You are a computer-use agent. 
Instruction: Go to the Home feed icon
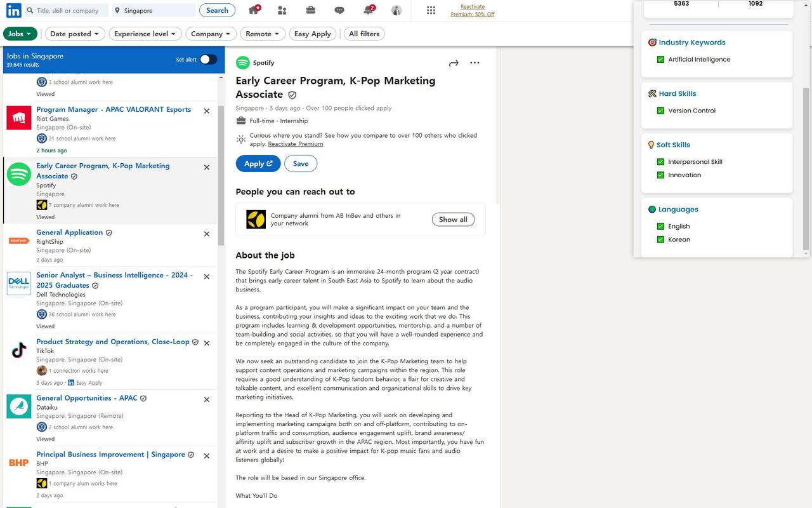pos(254,10)
